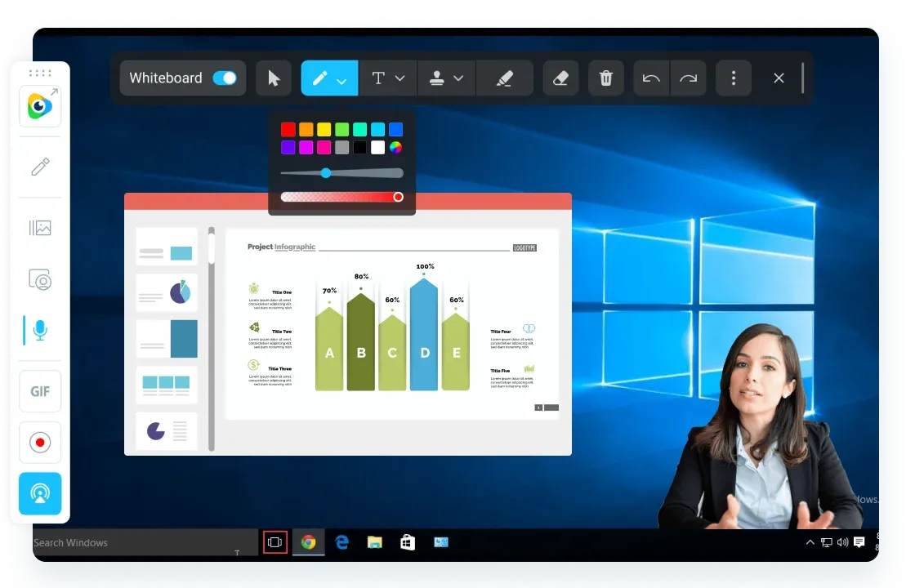915x588 pixels.
Task: Toggle the Whiteboard switch off
Action: tap(224, 78)
